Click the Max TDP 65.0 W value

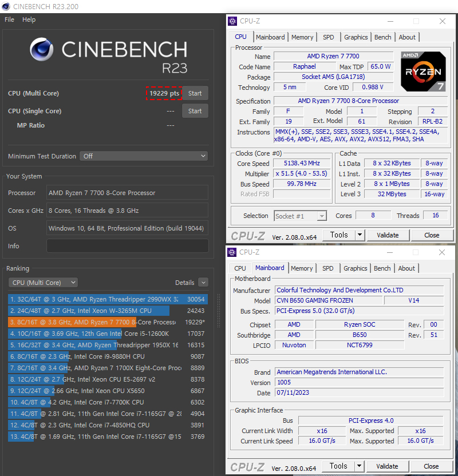pos(381,66)
